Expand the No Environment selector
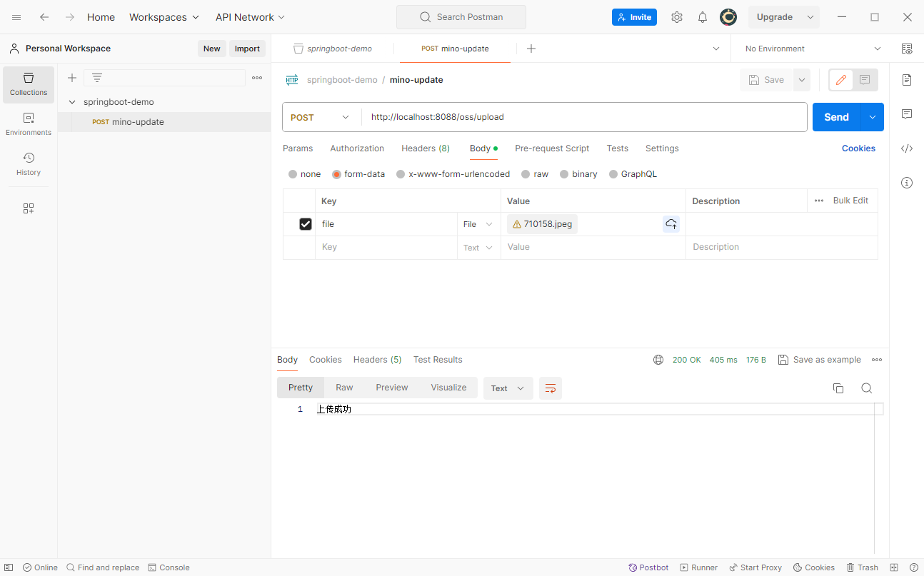The height and width of the screenshot is (576, 924). click(812, 49)
